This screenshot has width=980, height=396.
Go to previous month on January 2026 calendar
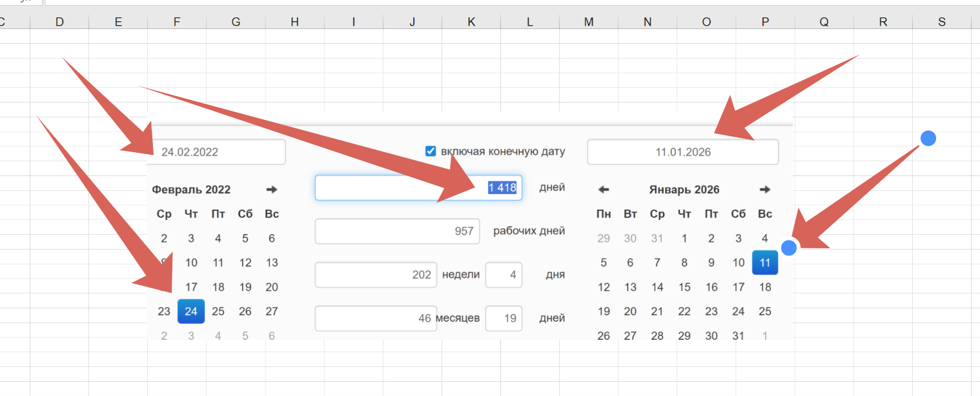[604, 190]
